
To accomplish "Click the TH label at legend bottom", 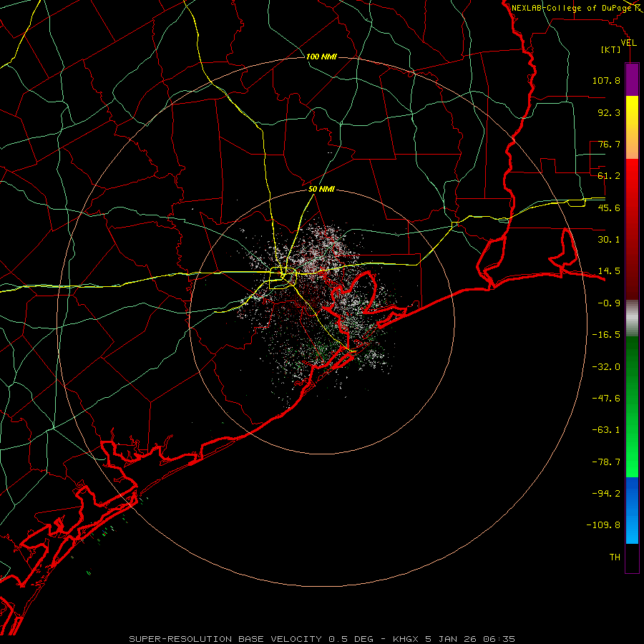I will tap(615, 557).
